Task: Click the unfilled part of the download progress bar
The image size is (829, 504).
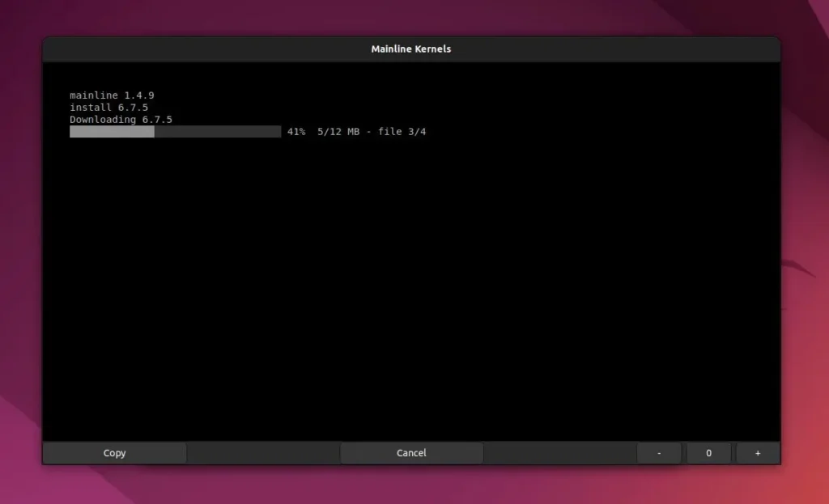Action: 217,132
